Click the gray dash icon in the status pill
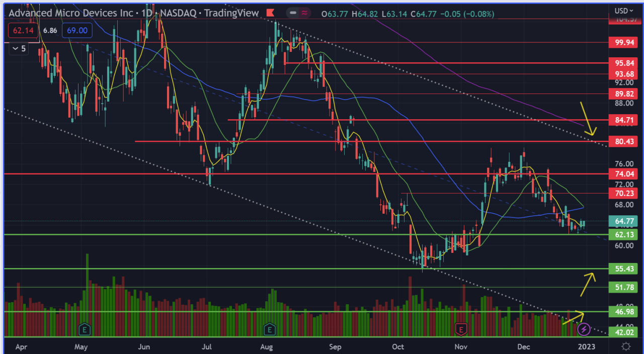 tap(293, 13)
